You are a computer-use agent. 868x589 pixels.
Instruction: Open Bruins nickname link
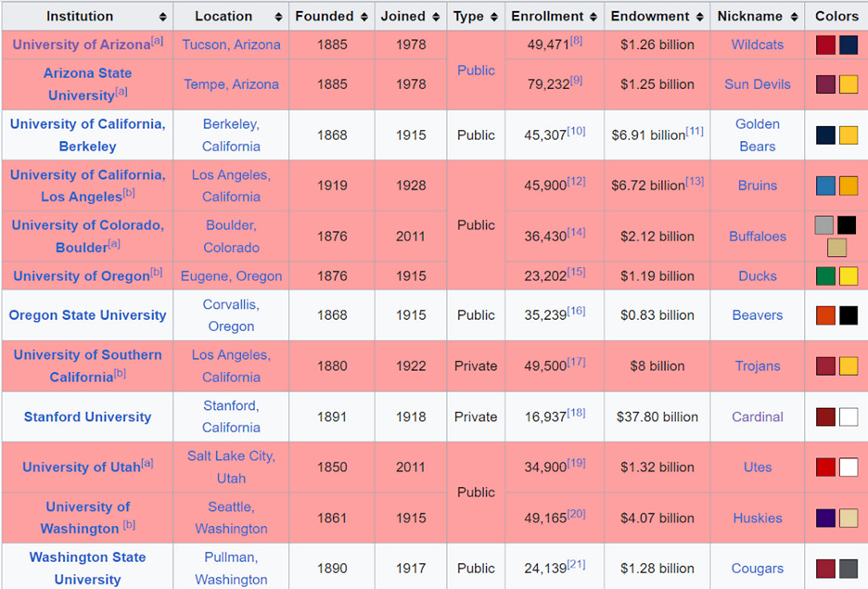[758, 186]
